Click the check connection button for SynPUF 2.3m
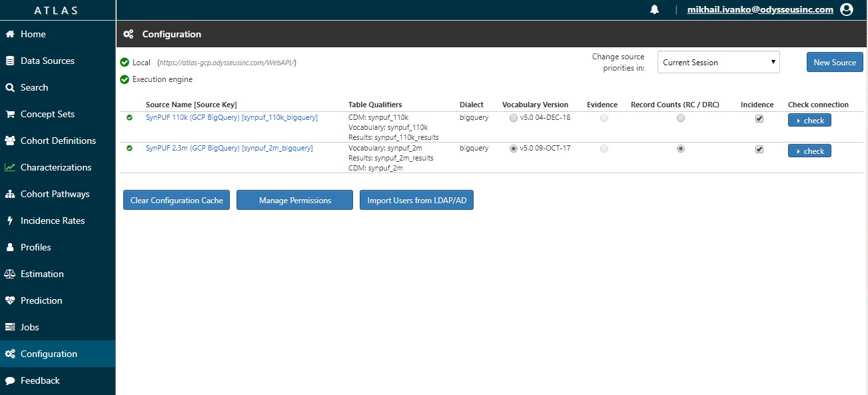 click(809, 151)
